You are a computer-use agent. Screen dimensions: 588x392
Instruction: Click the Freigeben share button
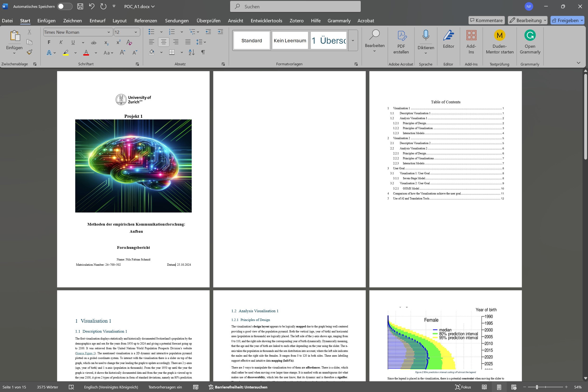[x=565, y=20]
